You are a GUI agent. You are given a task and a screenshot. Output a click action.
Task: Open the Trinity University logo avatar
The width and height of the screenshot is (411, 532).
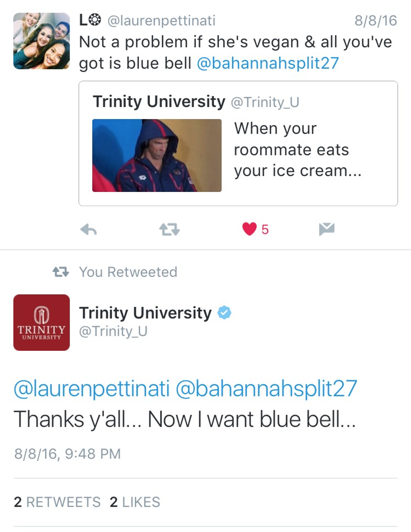[42, 322]
